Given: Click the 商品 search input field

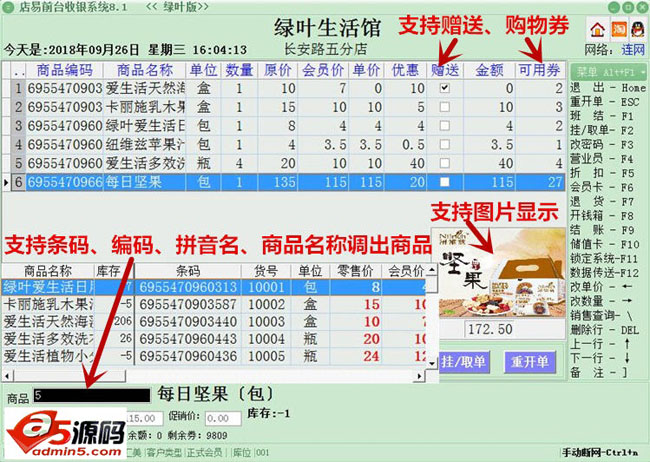Looking at the screenshot, I should click(x=92, y=395).
